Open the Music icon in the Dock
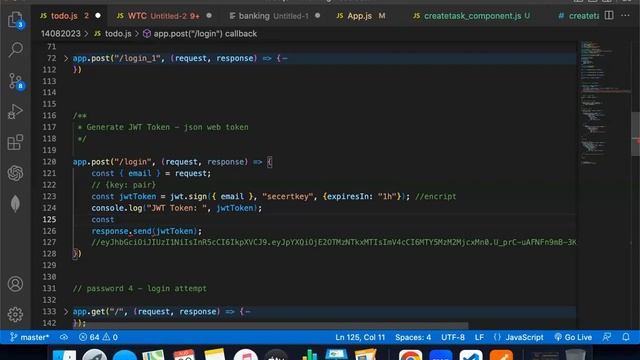Screen dimensions: 640x360 (245, 355)
